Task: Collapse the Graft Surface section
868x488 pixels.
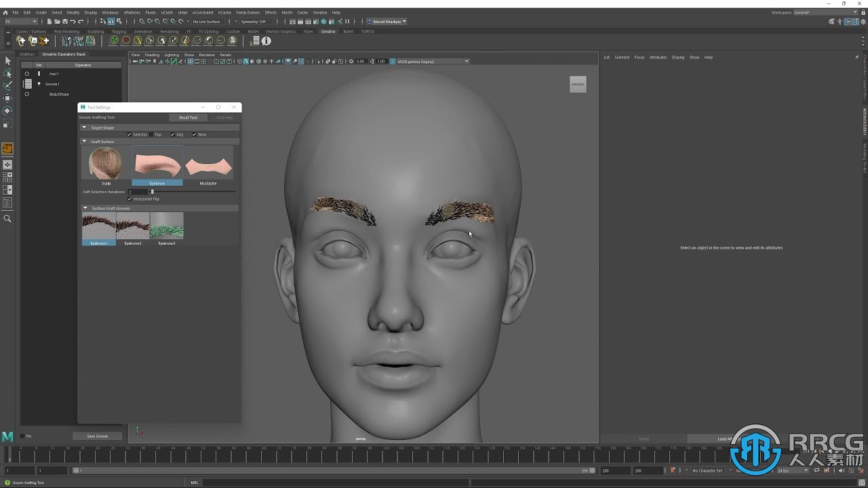Action: pyautogui.click(x=85, y=142)
